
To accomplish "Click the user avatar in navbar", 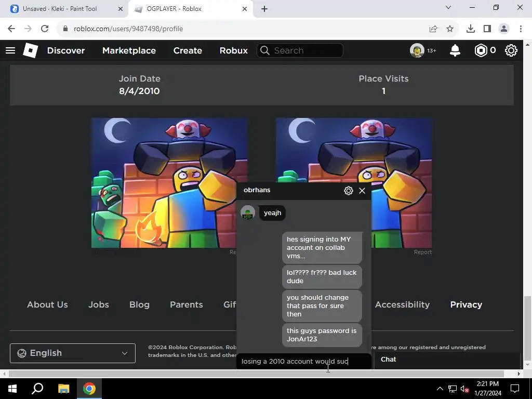I will (417, 50).
